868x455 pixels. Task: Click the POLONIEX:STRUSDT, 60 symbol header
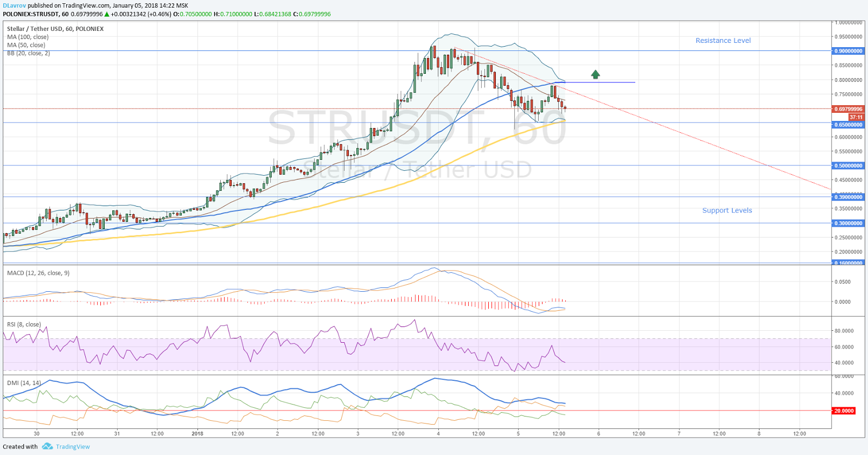(35, 14)
